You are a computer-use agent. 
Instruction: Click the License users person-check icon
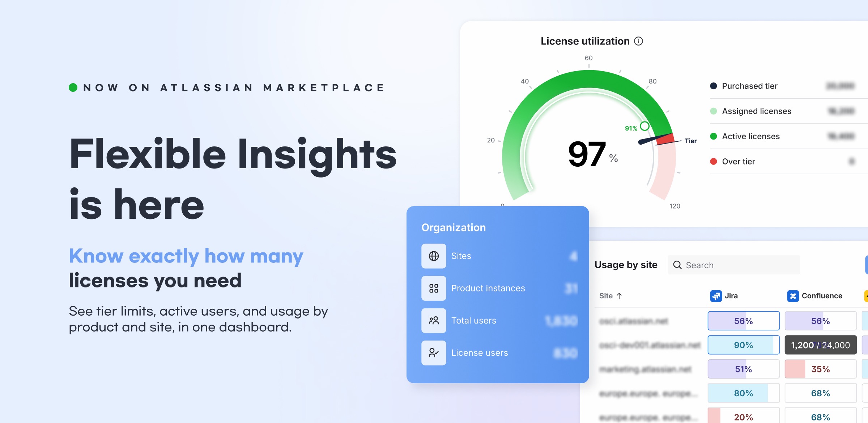click(434, 353)
